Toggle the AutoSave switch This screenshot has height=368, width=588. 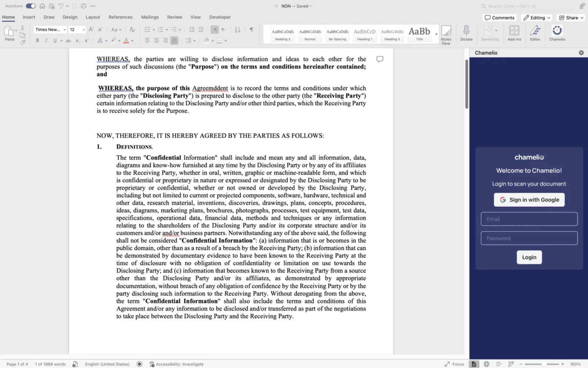pos(31,6)
